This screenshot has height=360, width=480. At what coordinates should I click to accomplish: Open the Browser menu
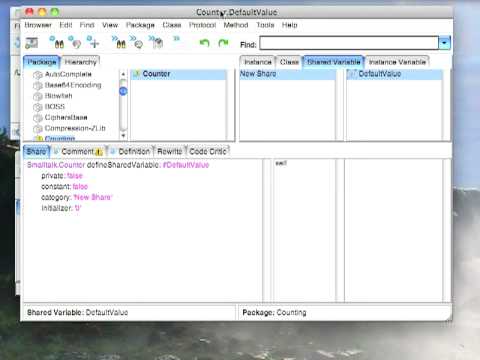38,25
